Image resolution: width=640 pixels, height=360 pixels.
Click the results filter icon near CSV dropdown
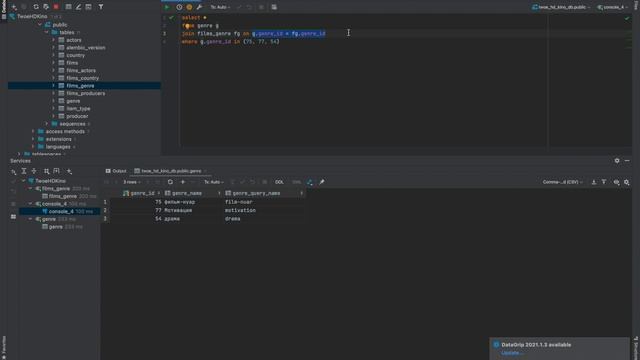604,182
